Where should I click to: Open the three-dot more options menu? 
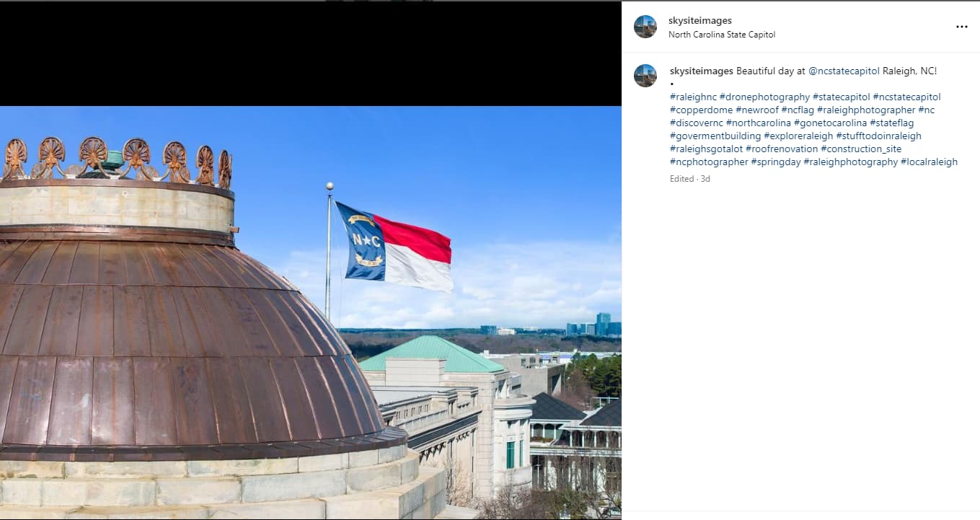pyautogui.click(x=961, y=27)
